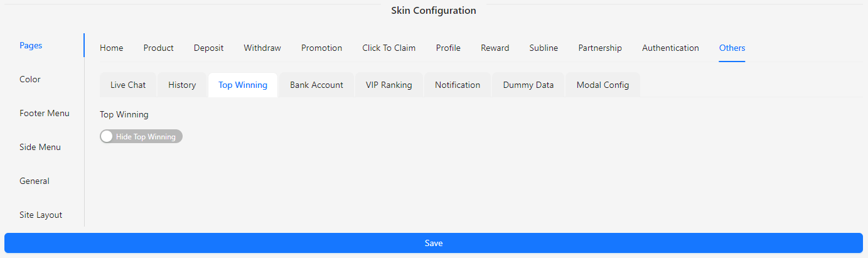Open the Modal Config sub-tab
This screenshot has height=258, width=868.
coord(603,85)
